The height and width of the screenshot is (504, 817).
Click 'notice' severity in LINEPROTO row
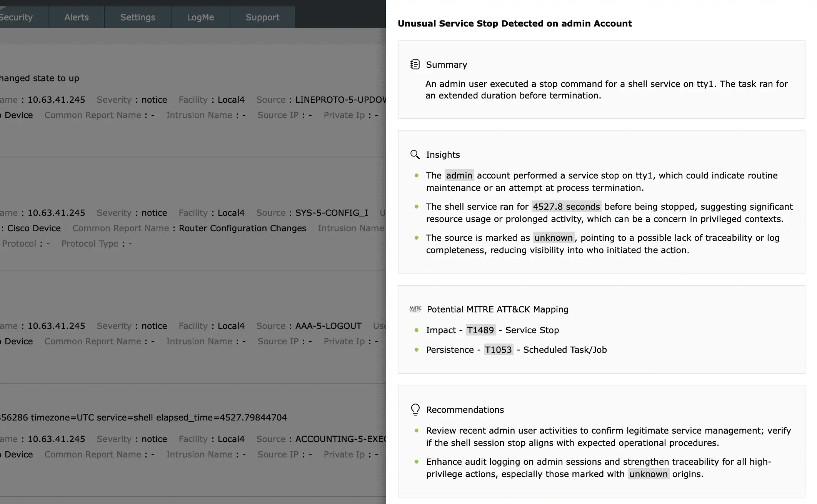[x=154, y=100]
